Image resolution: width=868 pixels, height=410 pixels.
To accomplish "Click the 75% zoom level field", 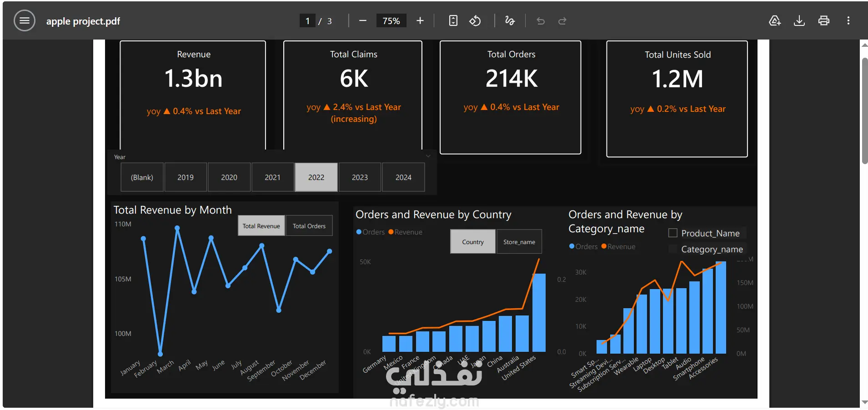I will pyautogui.click(x=391, y=21).
